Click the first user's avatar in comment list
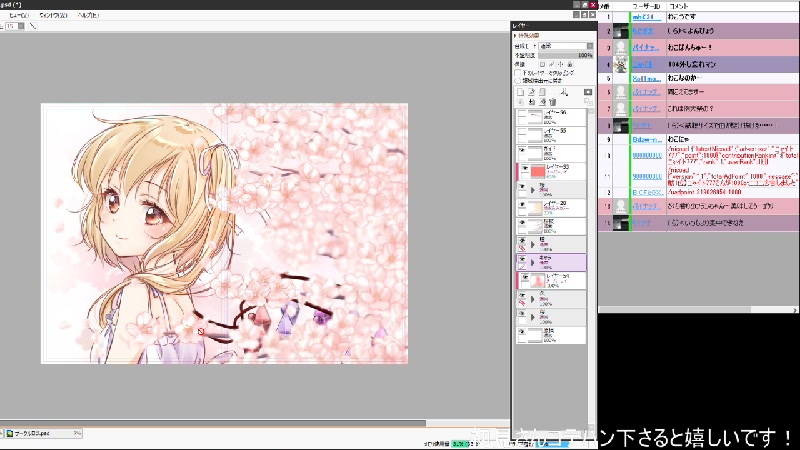 click(x=621, y=17)
